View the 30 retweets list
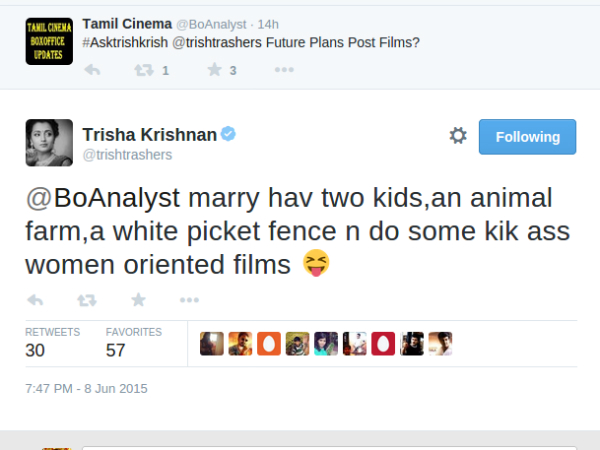The height and width of the screenshot is (450, 600). [36, 342]
